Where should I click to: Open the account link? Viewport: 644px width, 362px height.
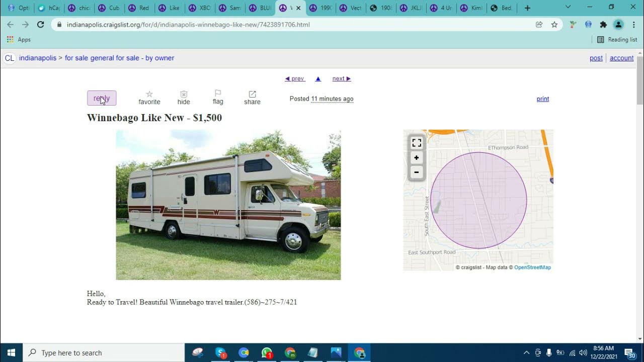click(x=621, y=58)
